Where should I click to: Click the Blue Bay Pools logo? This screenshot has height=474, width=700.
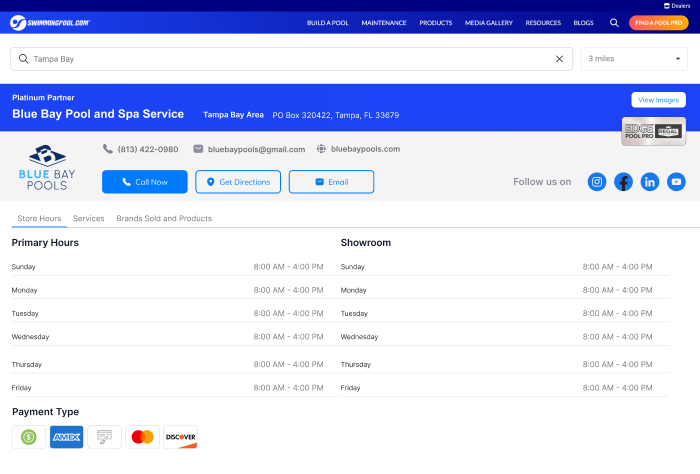coord(47,167)
